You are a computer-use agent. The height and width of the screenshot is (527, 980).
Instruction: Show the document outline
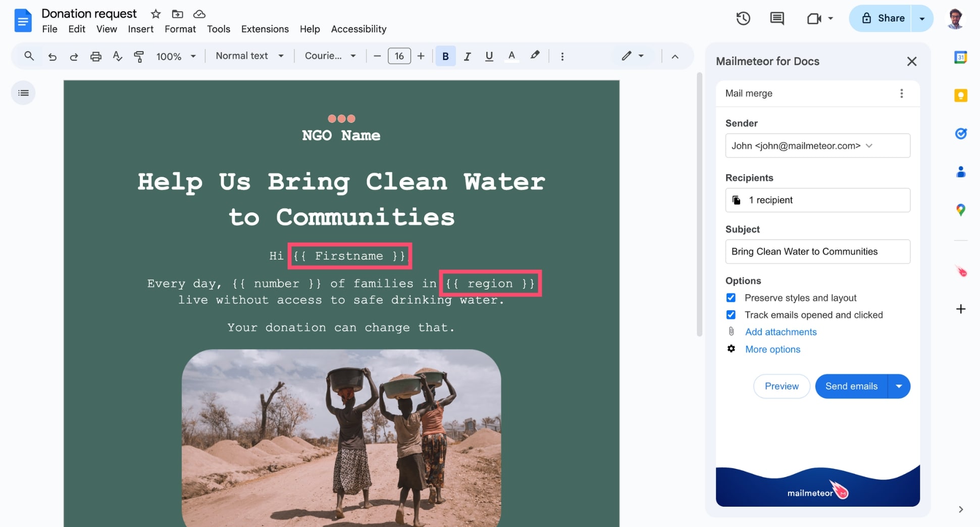tap(23, 92)
